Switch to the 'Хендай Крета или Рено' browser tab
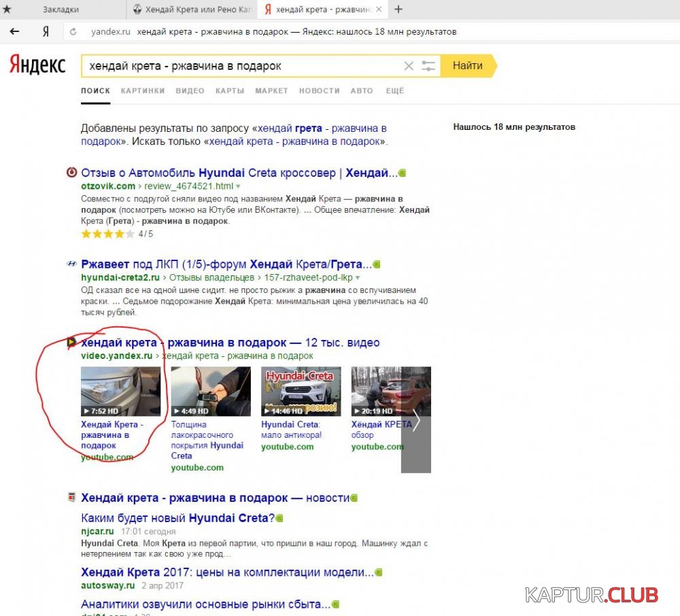 pos(192,9)
